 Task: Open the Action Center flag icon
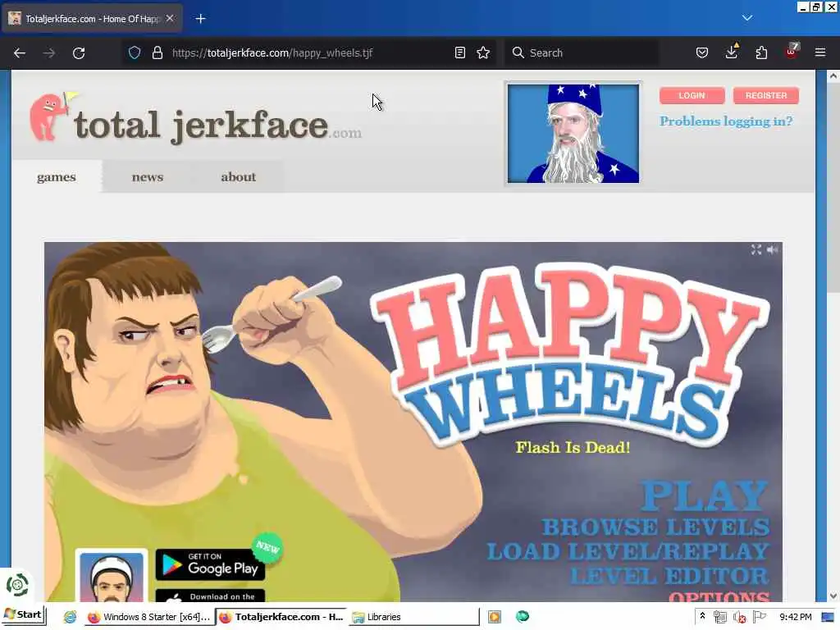point(759,617)
